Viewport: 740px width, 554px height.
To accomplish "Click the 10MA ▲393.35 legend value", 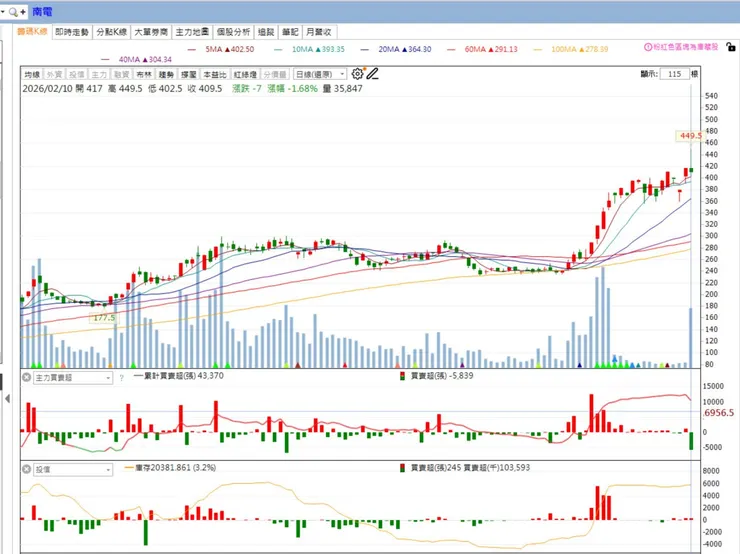I will (318, 49).
